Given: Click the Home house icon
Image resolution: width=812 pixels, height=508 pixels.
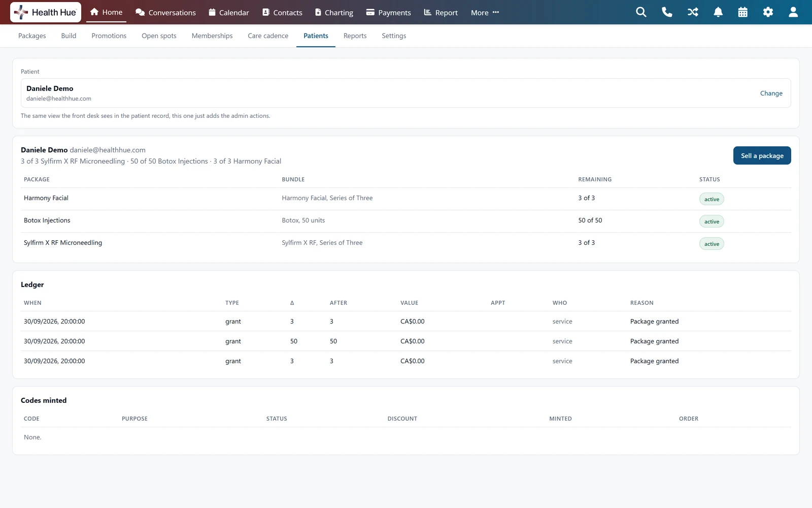Looking at the screenshot, I should (94, 12).
